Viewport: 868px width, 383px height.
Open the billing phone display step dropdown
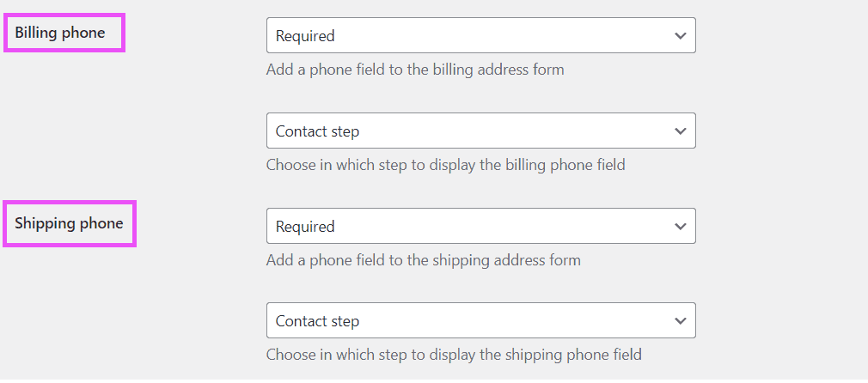(x=480, y=131)
